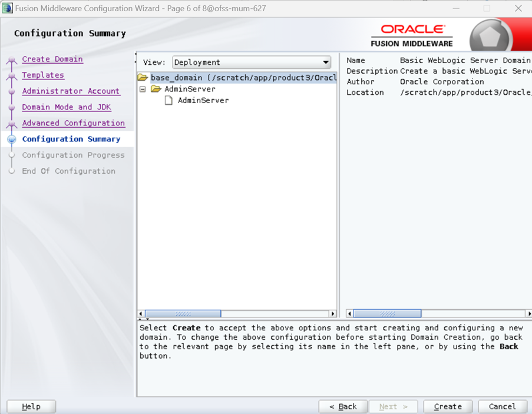Click the Help button
The height and width of the screenshot is (414, 532).
point(31,406)
